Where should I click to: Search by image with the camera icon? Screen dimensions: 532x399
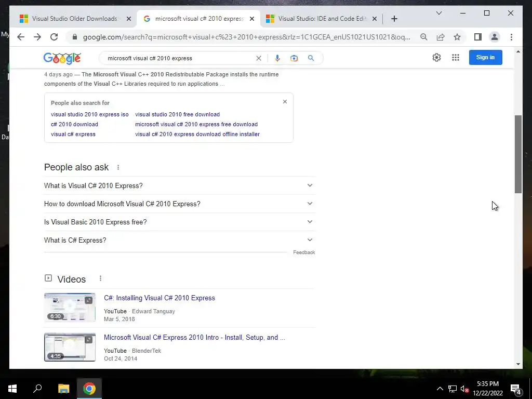294,58
